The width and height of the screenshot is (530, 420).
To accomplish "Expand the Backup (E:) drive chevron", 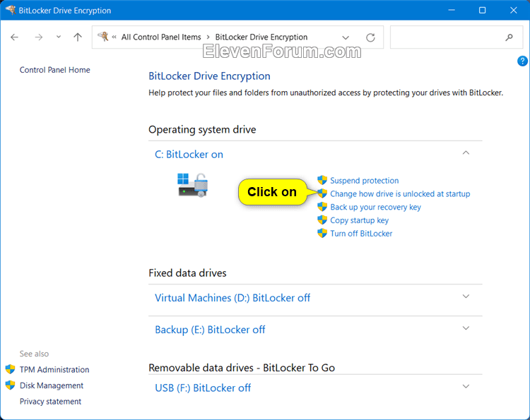I will [x=466, y=328].
